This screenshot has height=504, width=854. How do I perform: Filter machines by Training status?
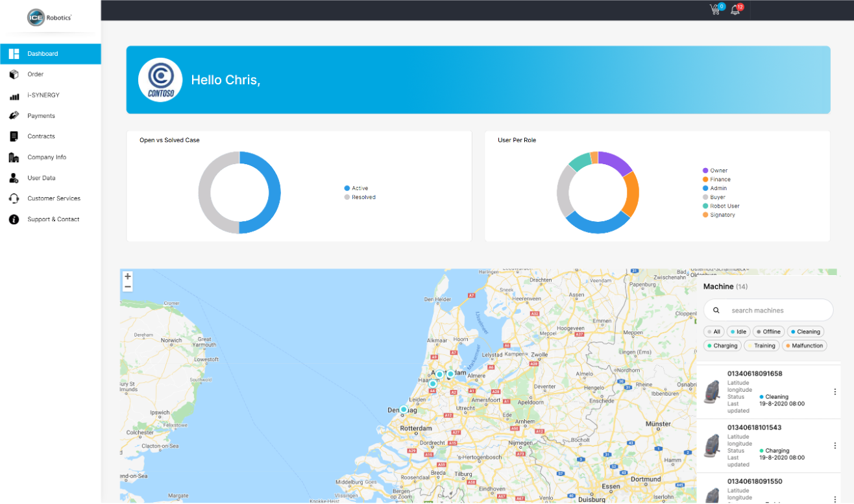[762, 346]
